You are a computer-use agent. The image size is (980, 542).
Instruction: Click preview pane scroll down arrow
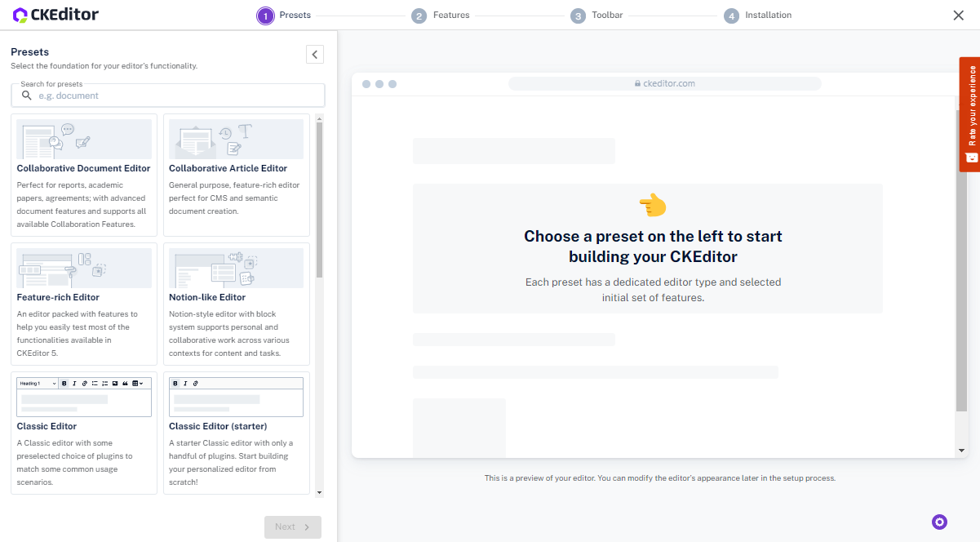[x=961, y=450]
